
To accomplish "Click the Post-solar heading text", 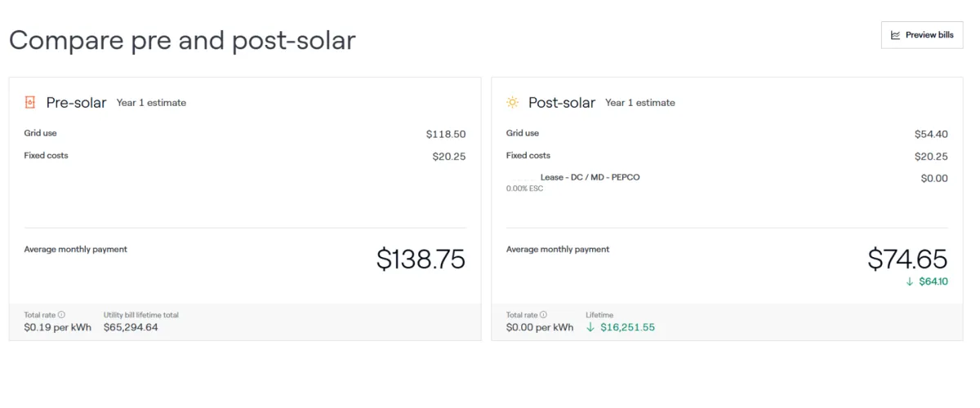I will pyautogui.click(x=562, y=103).
